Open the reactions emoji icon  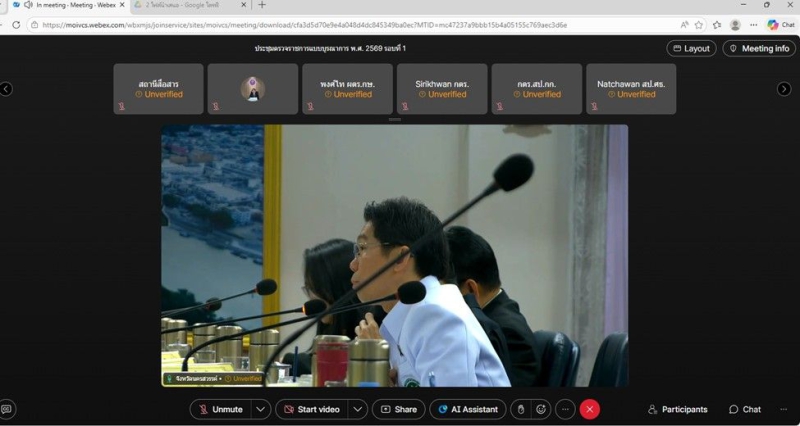tap(541, 409)
